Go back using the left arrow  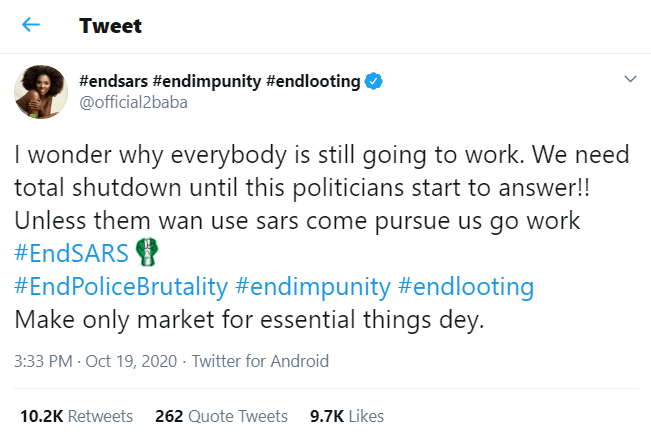tap(31, 25)
